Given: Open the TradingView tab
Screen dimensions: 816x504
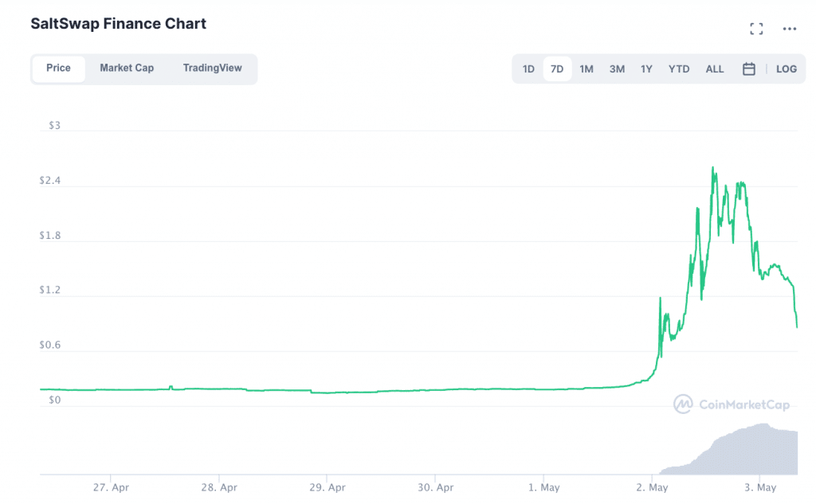Looking at the screenshot, I should coord(212,68).
